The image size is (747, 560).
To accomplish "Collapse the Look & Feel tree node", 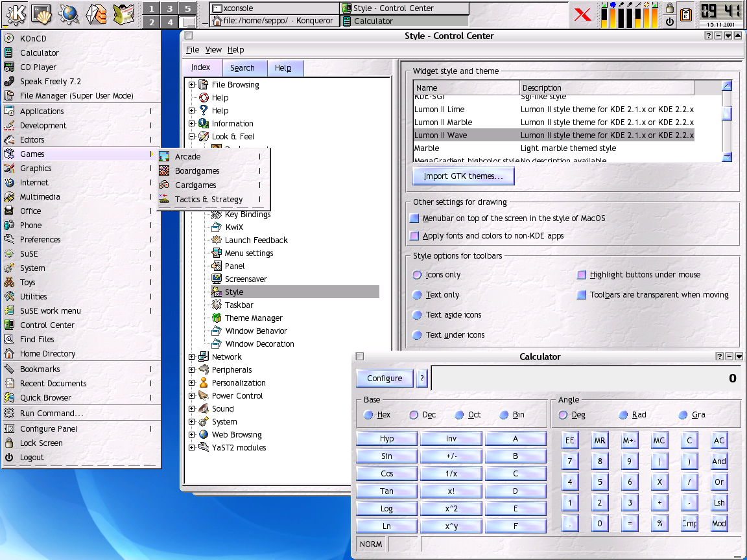I will coord(191,137).
